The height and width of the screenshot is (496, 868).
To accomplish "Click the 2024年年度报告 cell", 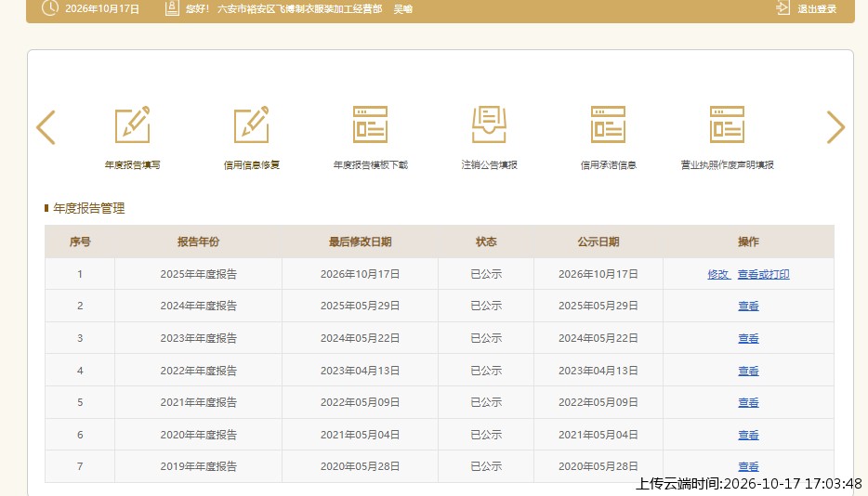I will click(198, 306).
